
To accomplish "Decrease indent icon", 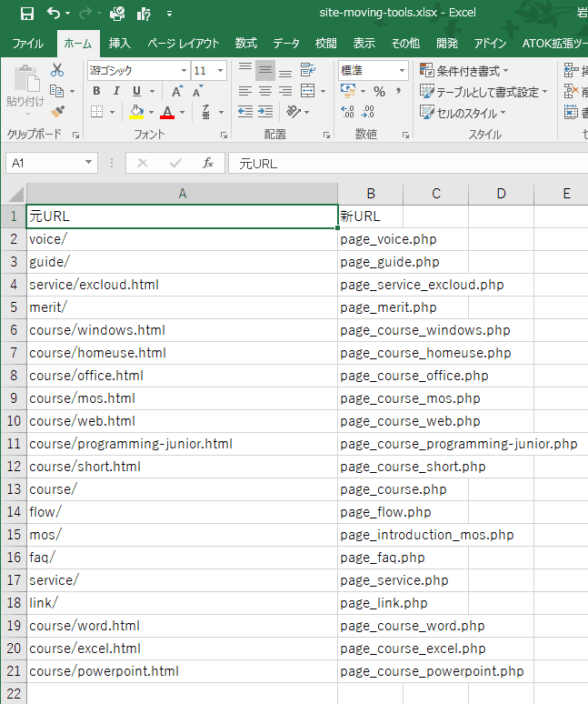I will click(x=245, y=111).
